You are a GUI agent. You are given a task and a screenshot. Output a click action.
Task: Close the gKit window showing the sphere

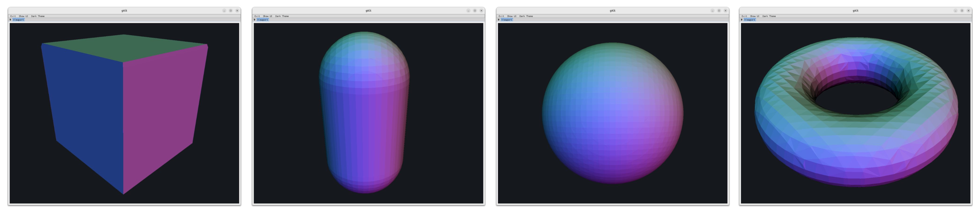click(725, 11)
